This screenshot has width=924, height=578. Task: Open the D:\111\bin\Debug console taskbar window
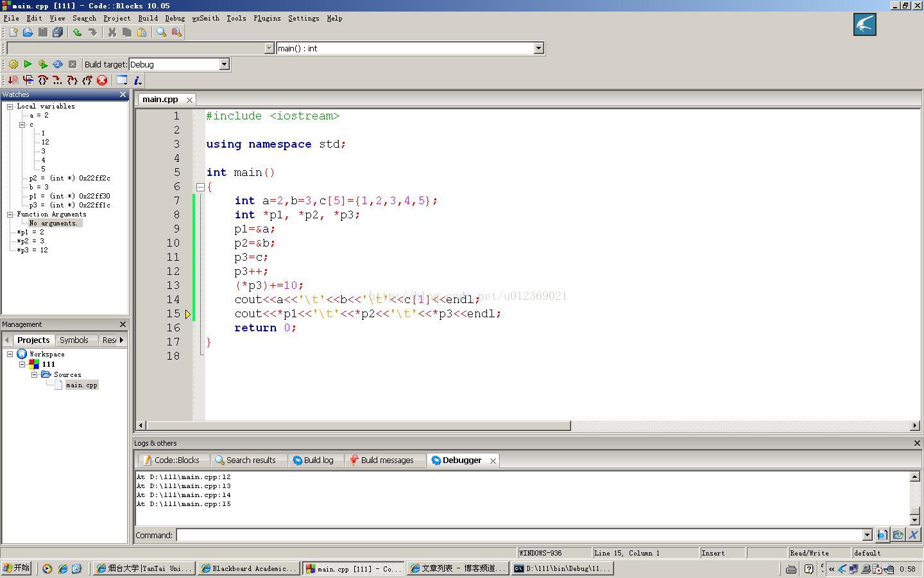pyautogui.click(x=562, y=568)
